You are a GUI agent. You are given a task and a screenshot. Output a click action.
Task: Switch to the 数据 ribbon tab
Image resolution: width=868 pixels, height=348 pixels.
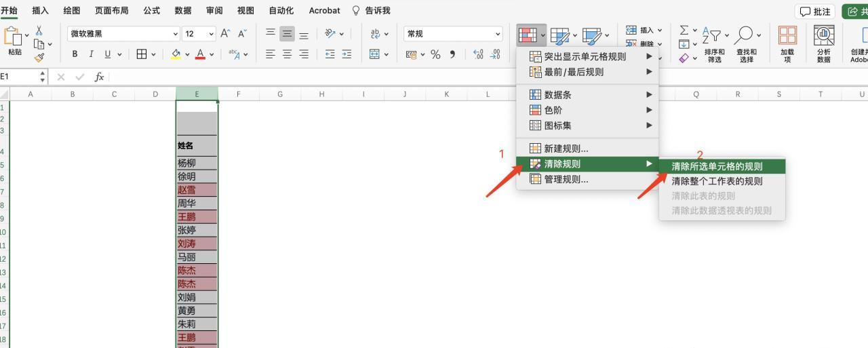183,10
